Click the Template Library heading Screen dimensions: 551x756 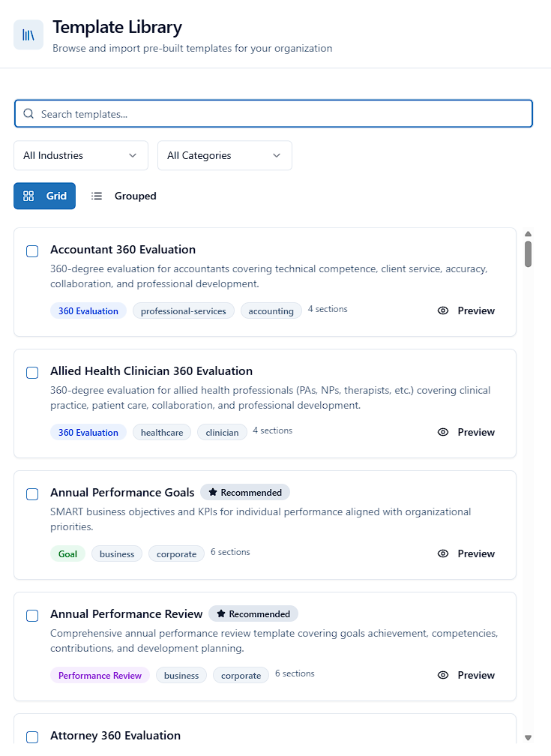pyautogui.click(x=117, y=27)
